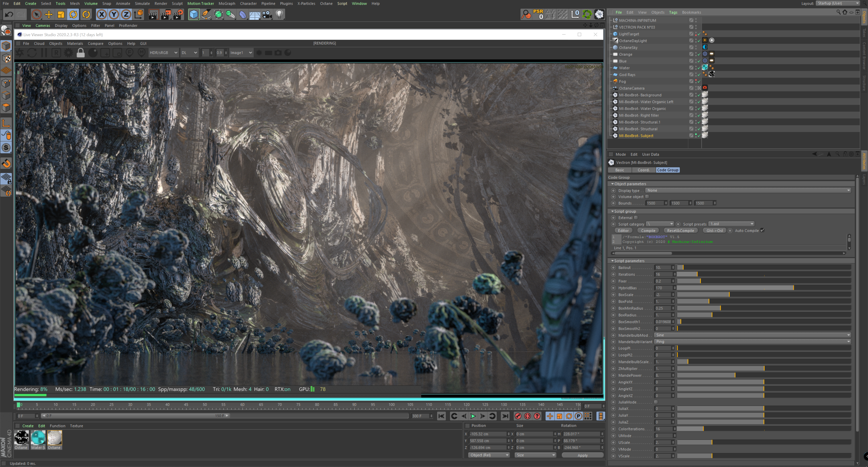Image resolution: width=868 pixels, height=467 pixels.
Task: Enable the Volume object checkbox
Action: tap(647, 197)
